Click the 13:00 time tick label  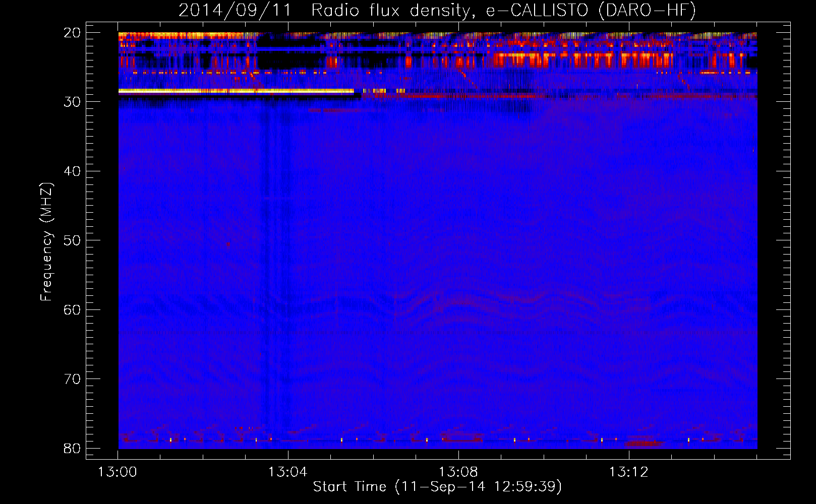[x=118, y=472]
